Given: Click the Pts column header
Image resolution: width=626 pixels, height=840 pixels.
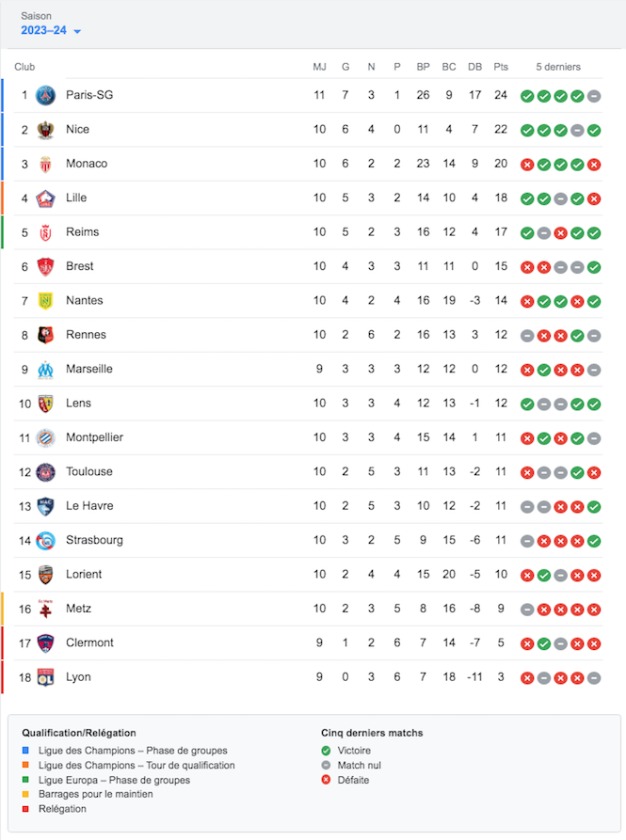Looking at the screenshot, I should [501, 67].
